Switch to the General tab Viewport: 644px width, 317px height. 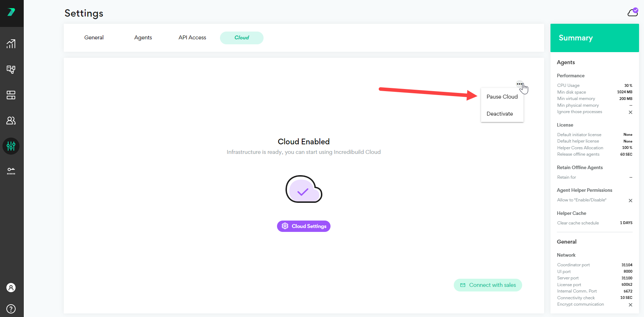tap(94, 38)
